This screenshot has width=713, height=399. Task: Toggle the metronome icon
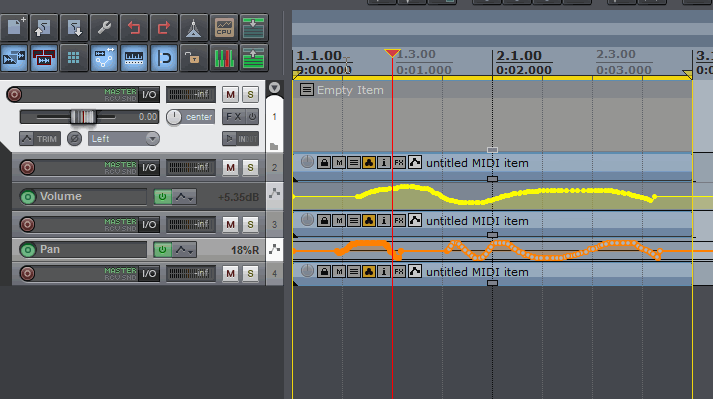(194, 28)
